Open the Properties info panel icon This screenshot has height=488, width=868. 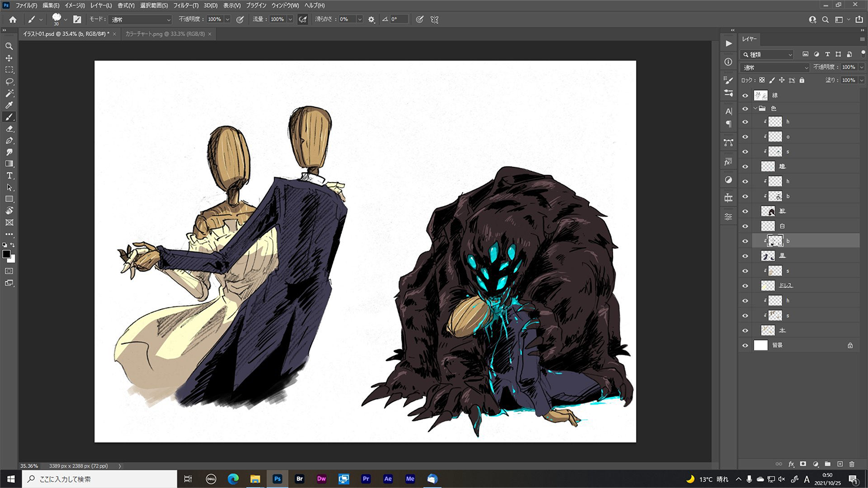click(x=728, y=62)
